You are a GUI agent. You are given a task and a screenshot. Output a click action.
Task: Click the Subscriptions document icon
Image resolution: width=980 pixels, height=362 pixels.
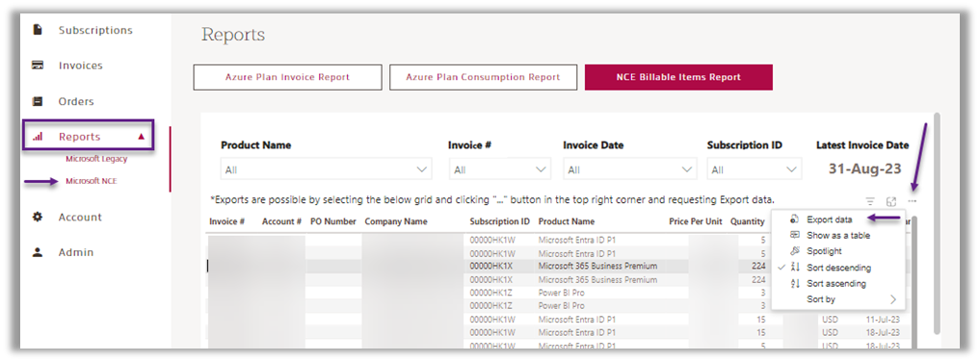point(39,29)
